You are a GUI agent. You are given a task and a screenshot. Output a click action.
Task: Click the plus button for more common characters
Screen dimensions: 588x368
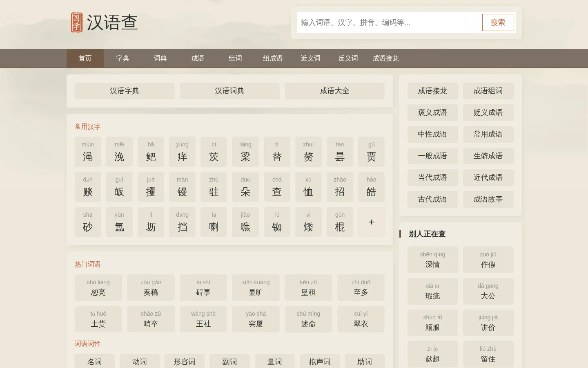[371, 222]
